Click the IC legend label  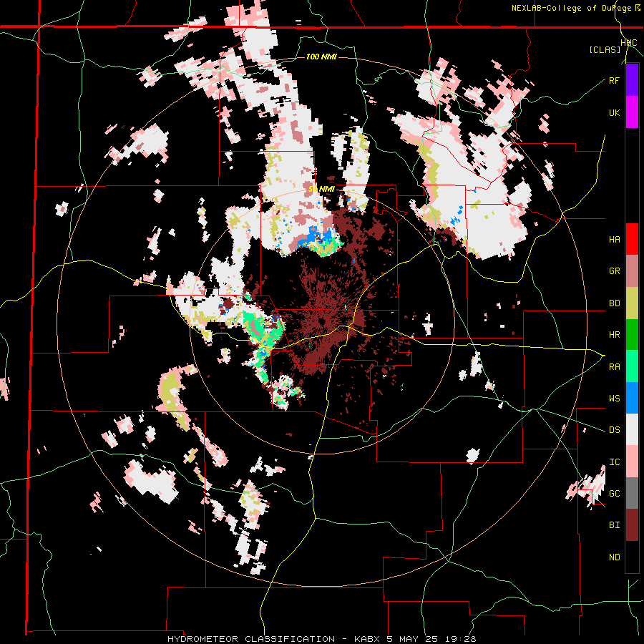coord(614,462)
